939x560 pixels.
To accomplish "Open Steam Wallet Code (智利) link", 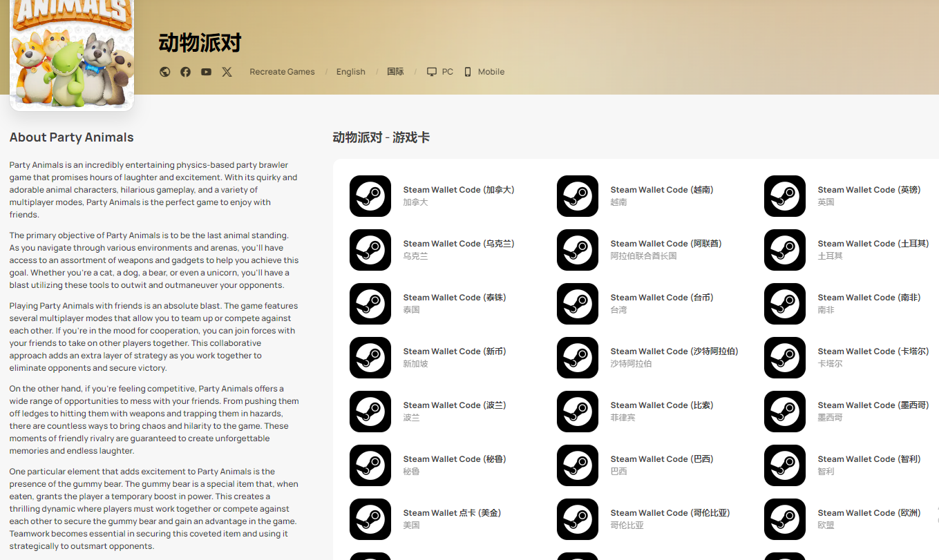I will [x=869, y=459].
